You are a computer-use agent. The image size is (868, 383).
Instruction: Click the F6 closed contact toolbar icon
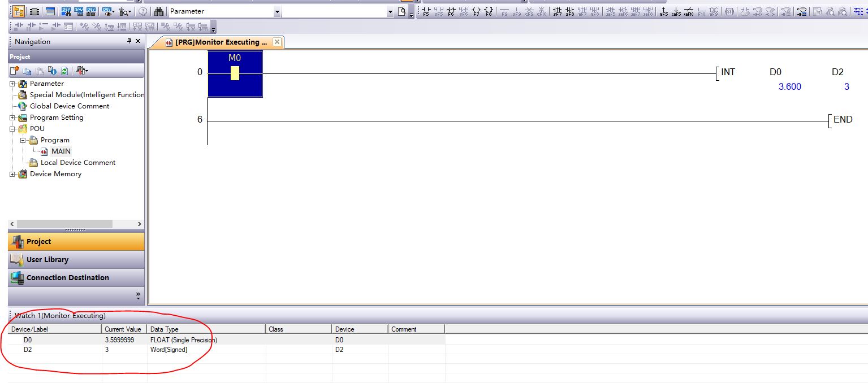click(x=451, y=11)
